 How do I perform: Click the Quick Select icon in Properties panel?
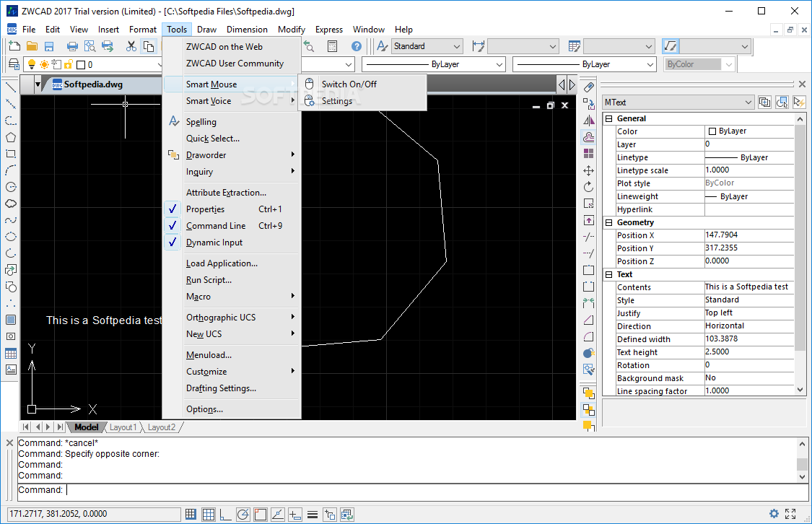click(x=799, y=102)
